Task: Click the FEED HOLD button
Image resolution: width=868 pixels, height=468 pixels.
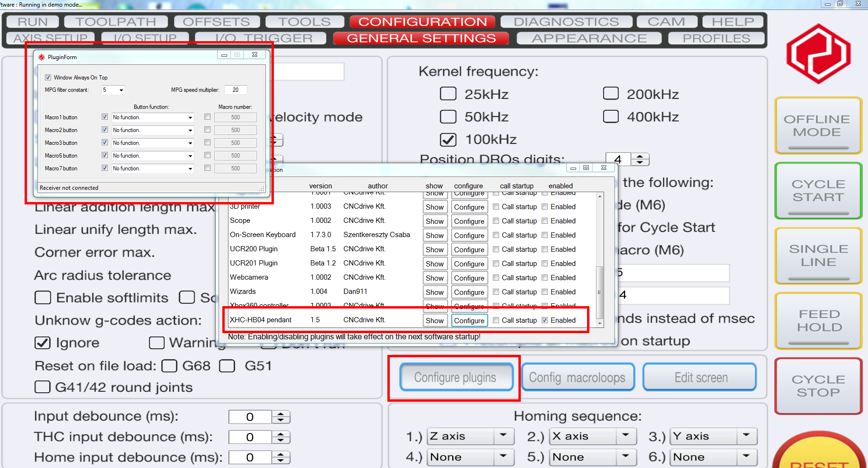Action: point(819,321)
